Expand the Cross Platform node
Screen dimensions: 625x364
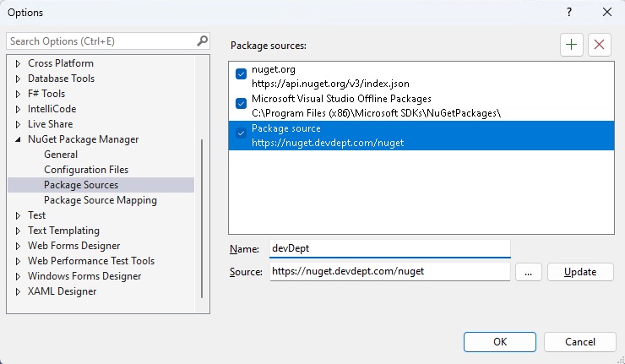[19, 63]
